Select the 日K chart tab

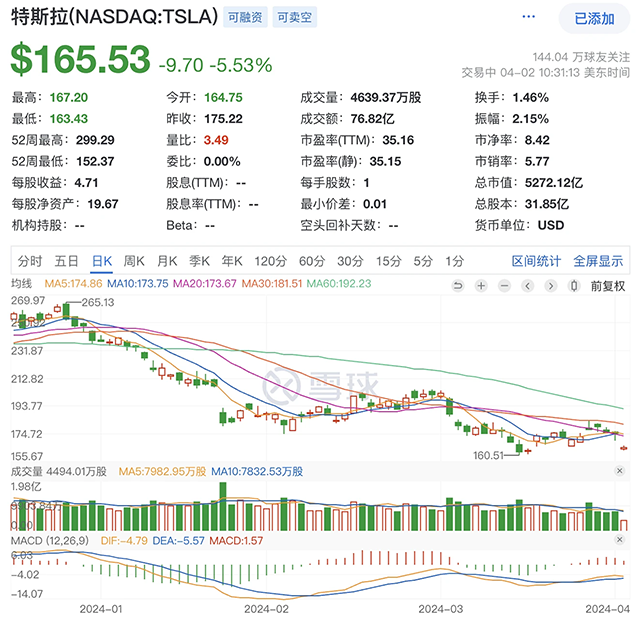(x=102, y=261)
